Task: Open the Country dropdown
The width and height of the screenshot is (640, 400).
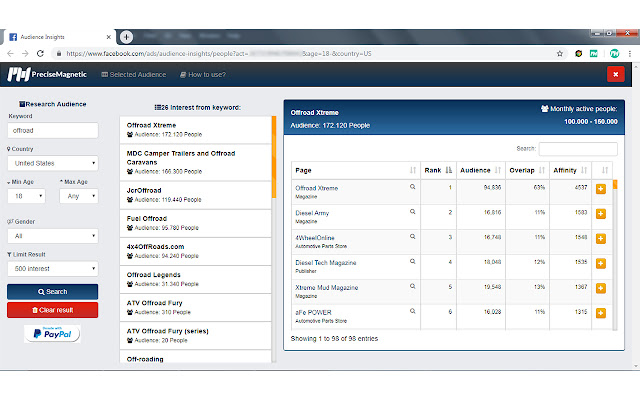Action: click(53, 163)
